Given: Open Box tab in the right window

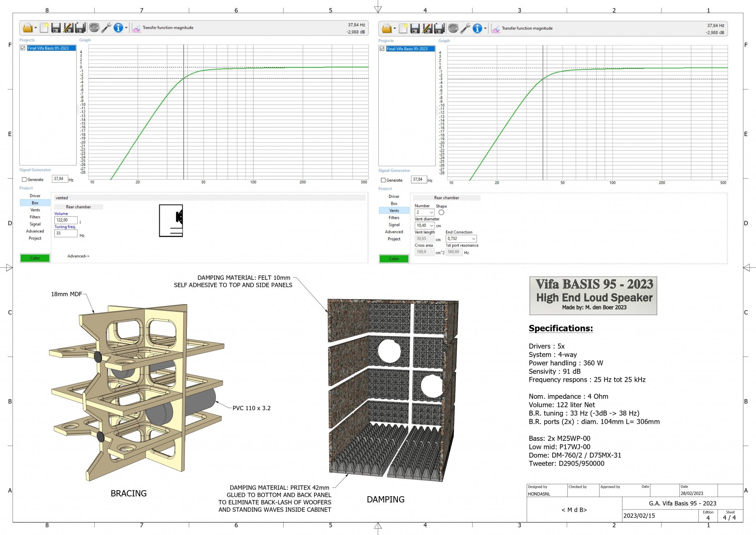Looking at the screenshot, I should point(394,203).
